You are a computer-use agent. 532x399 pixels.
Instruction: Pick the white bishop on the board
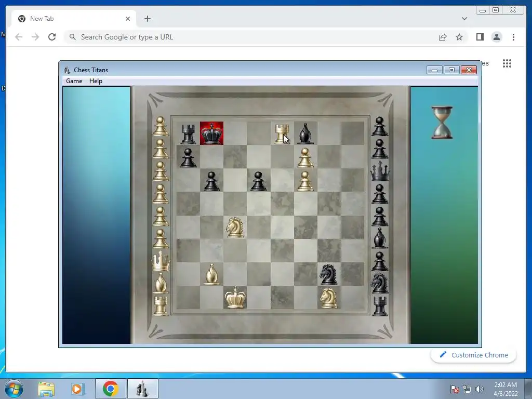tap(211, 274)
